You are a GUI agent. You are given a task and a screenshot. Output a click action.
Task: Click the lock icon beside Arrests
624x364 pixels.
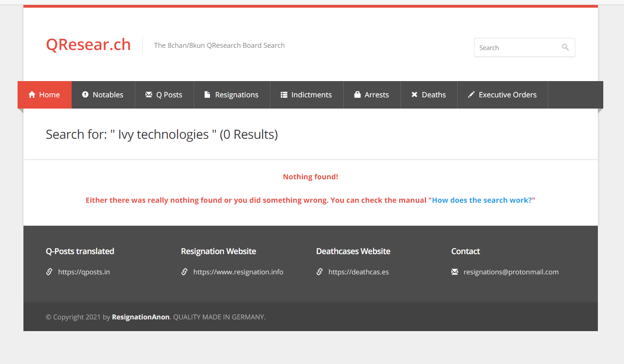(357, 95)
